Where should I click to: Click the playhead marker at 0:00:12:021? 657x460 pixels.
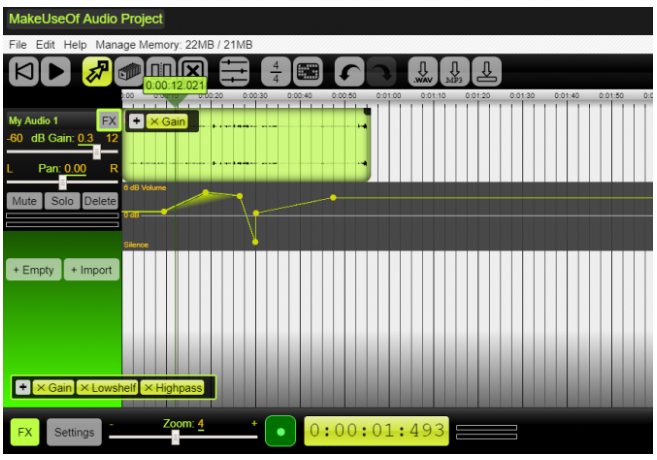(175, 86)
